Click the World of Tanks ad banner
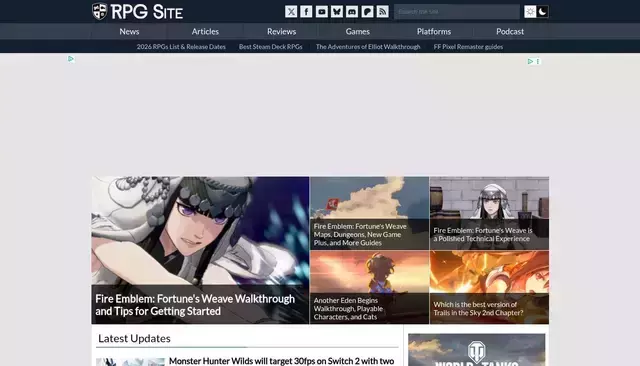The image size is (640, 366). tap(476, 350)
